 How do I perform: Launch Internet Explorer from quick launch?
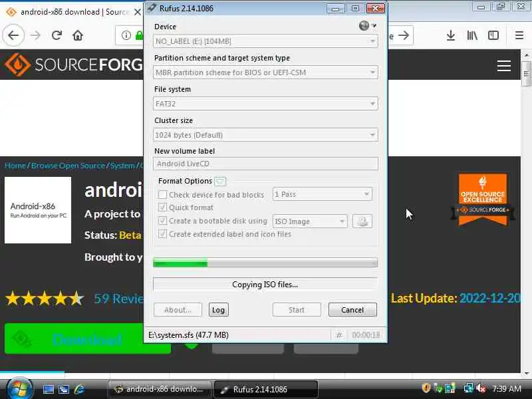[x=79, y=389]
